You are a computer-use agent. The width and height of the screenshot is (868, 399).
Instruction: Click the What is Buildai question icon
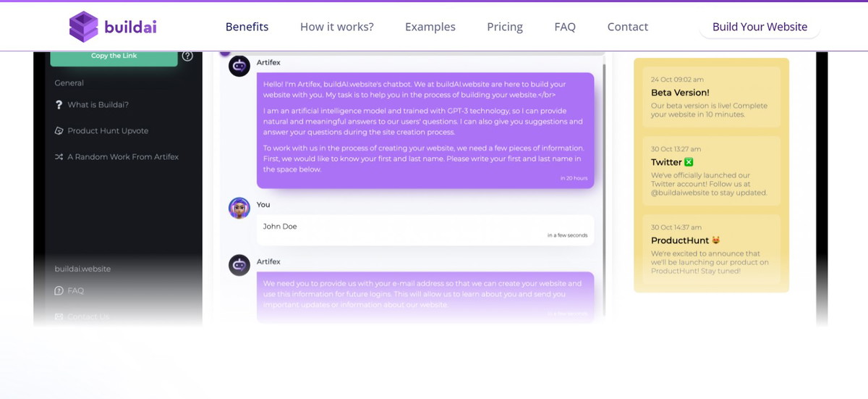click(x=59, y=105)
